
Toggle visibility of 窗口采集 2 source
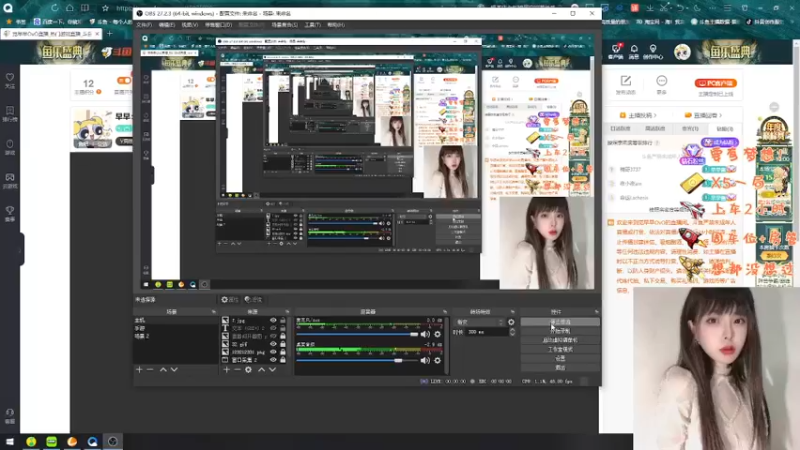pyautogui.click(x=273, y=360)
